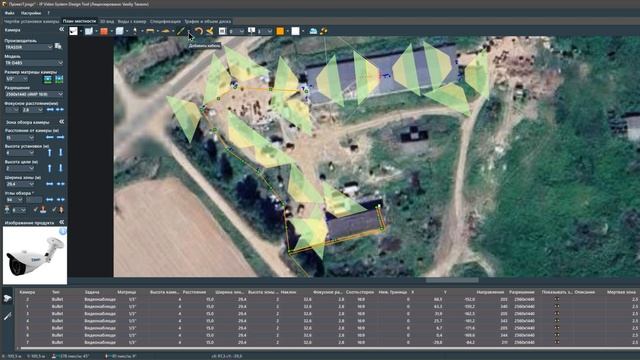Click the light-blue 3D object tool
Viewport: 640px width, 360px height.
[119, 31]
